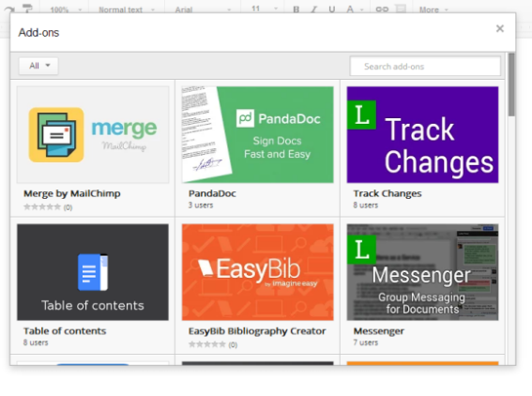Click Track Changes "8 users" text
532x396 pixels.
pyautogui.click(x=365, y=205)
